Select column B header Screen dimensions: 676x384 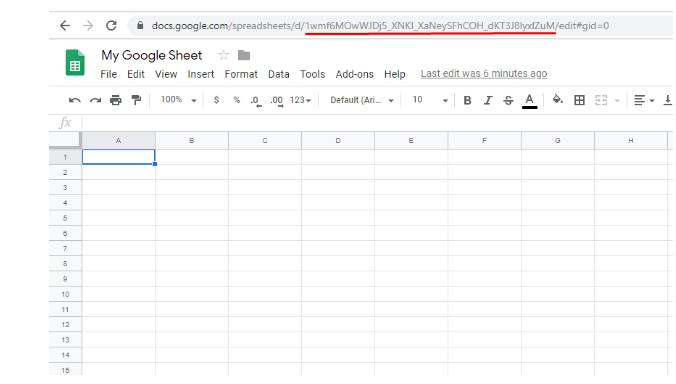click(191, 141)
